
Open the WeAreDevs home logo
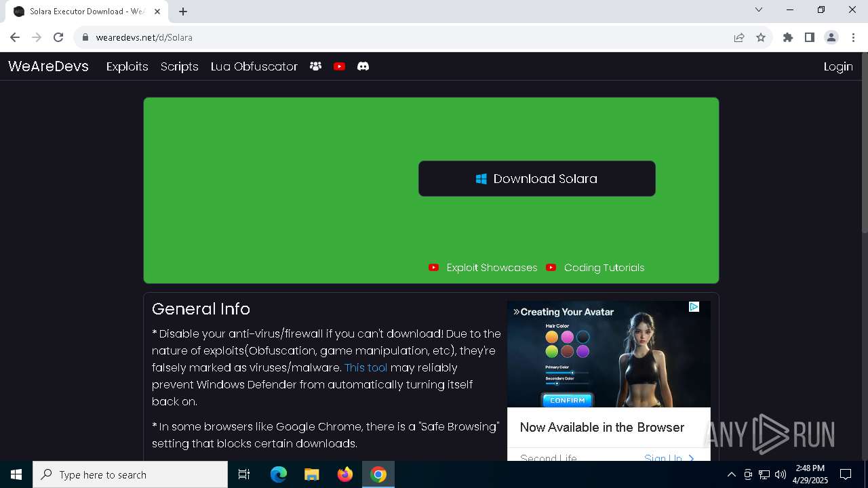(x=48, y=66)
